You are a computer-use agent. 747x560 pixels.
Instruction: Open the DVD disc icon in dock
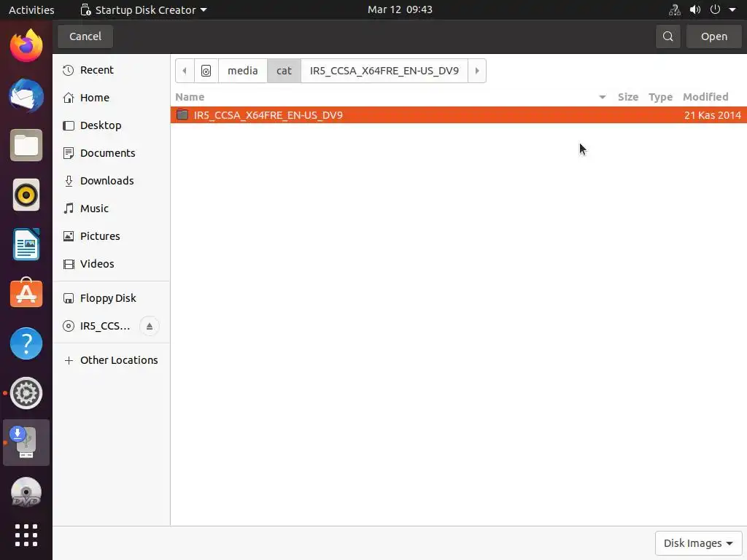pyautogui.click(x=26, y=492)
